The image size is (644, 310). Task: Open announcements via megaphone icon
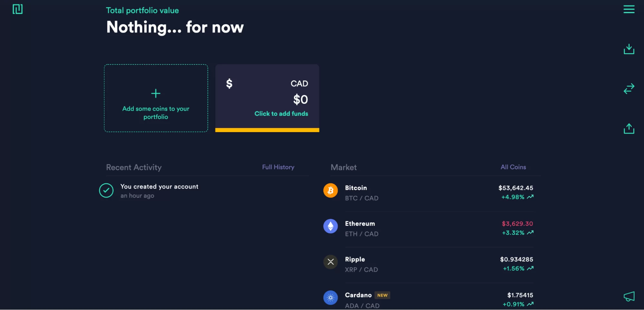(629, 296)
